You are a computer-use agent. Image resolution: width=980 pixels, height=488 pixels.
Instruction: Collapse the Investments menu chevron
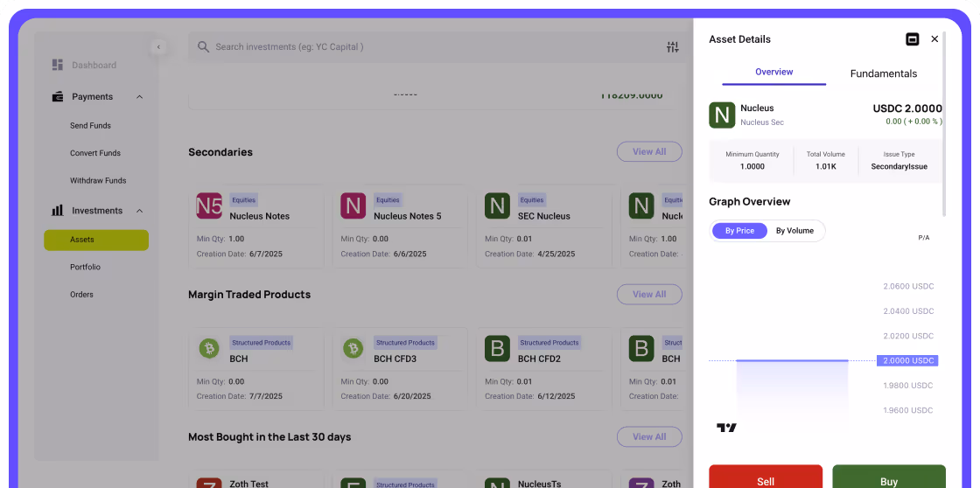tap(139, 211)
